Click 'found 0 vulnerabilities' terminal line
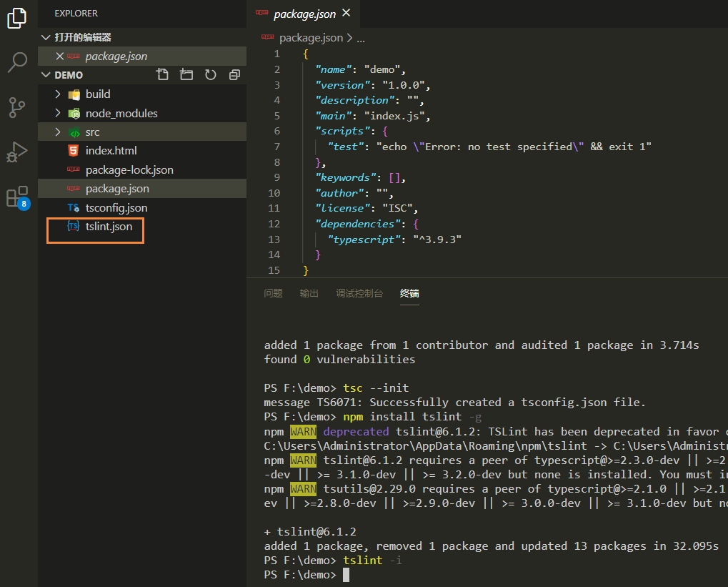The width and height of the screenshot is (728, 587). [339, 359]
